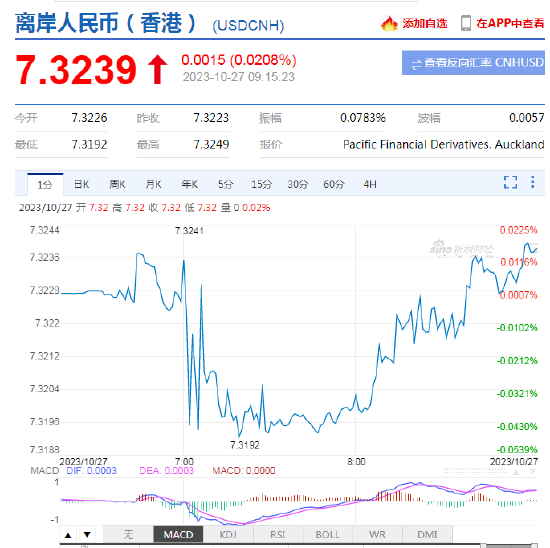The height and width of the screenshot is (548, 550).
Task: Select the RSI indicator tab
Action: coord(278,535)
